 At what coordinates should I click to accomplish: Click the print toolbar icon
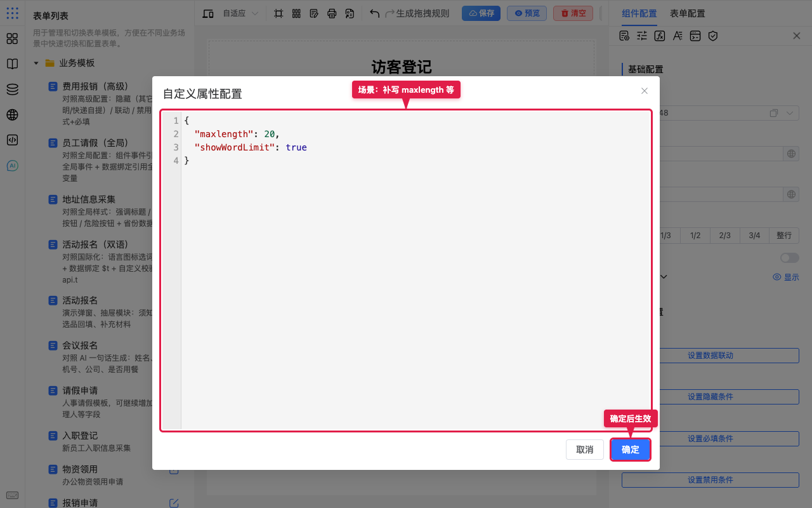click(x=332, y=13)
